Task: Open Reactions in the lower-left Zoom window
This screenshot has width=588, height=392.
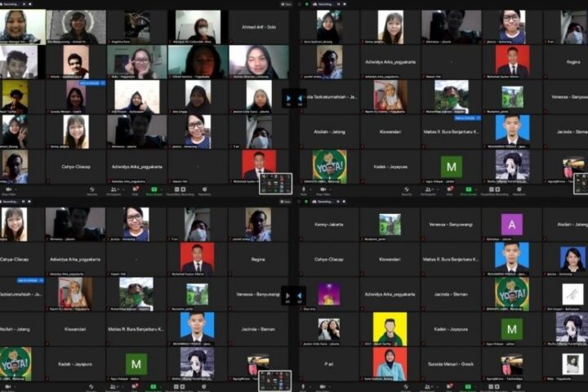Action: point(203,387)
